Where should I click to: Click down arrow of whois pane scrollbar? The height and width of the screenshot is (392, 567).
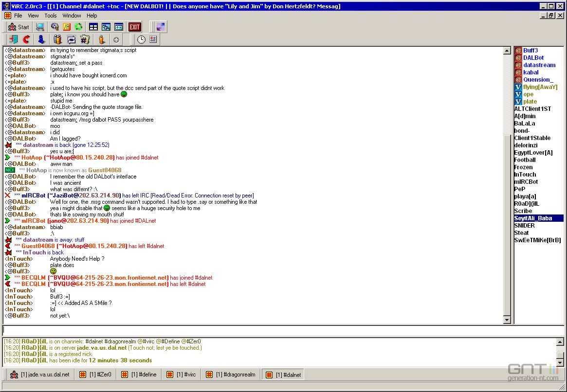click(560, 363)
